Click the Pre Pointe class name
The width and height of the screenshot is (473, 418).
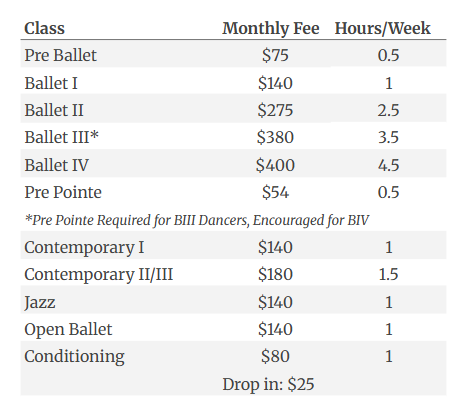click(63, 192)
